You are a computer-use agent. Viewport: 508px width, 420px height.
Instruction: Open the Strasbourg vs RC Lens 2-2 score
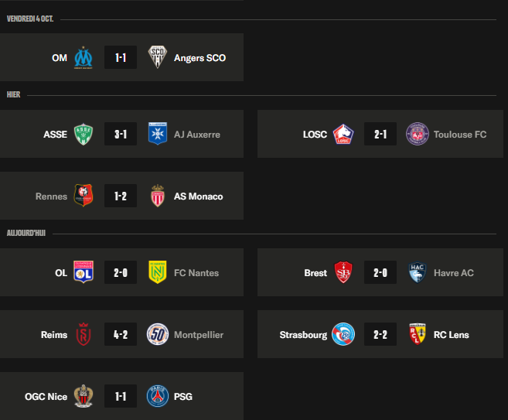coord(380,334)
